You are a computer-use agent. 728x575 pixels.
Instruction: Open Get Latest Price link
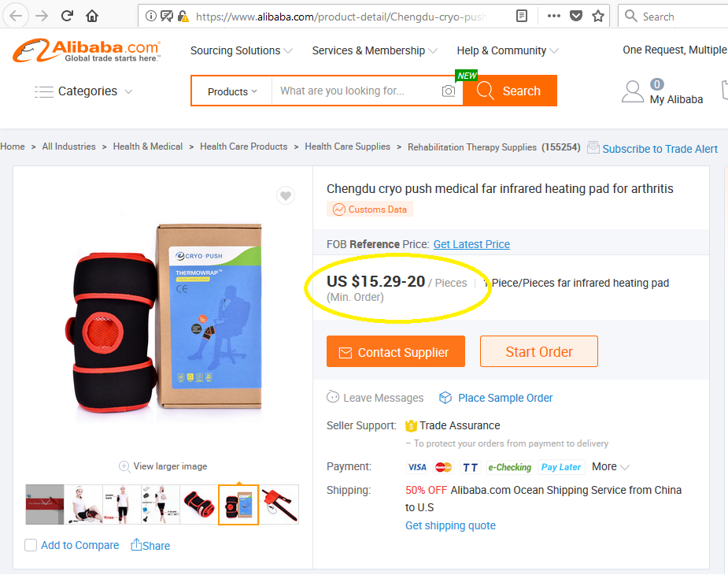pos(471,244)
